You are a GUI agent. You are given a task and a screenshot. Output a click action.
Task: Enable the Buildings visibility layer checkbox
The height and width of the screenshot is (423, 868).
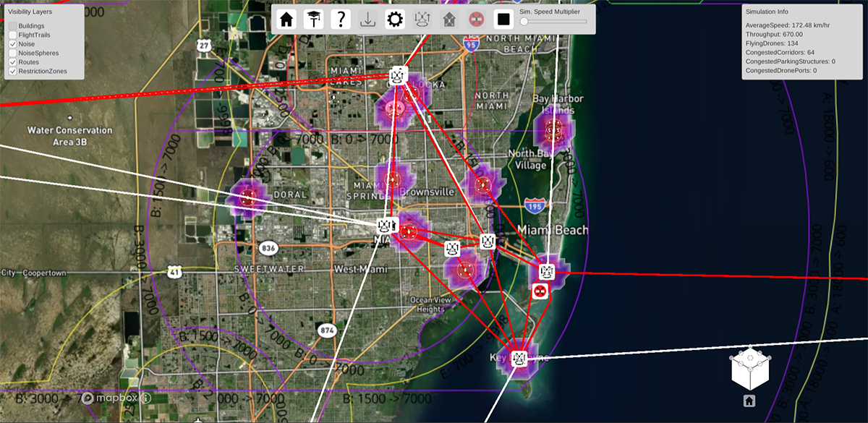pos(13,26)
